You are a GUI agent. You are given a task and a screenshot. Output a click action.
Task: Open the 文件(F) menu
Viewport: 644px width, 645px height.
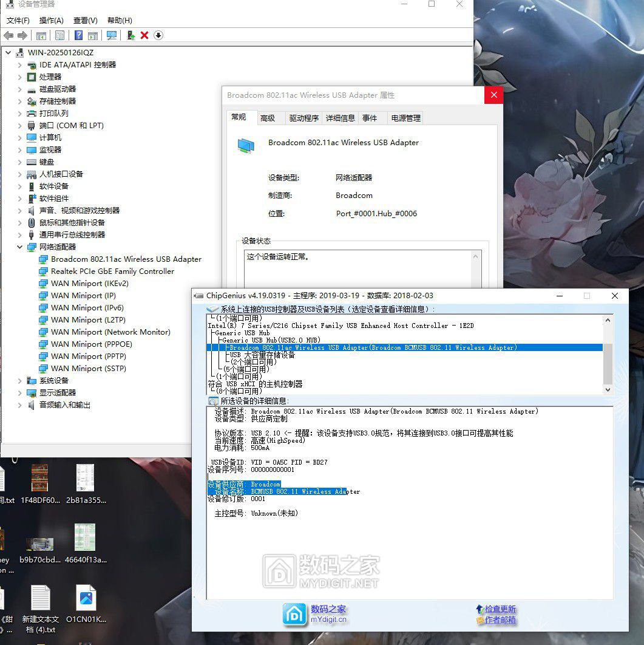click(18, 21)
